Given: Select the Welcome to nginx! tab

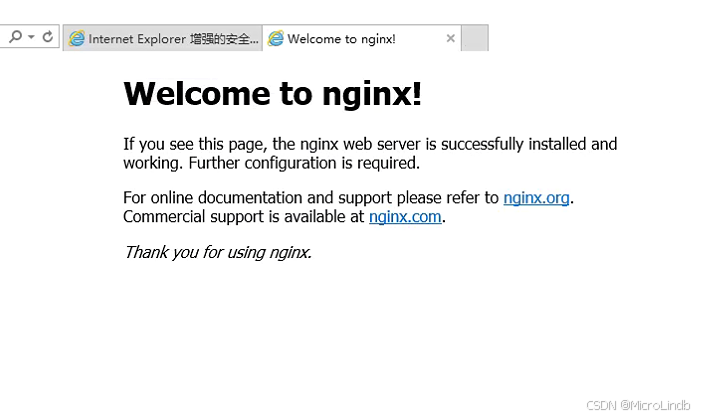Looking at the screenshot, I should click(x=362, y=38).
